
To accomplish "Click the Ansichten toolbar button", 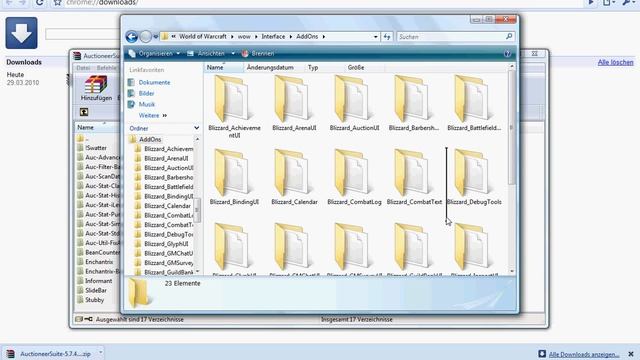I will click(206, 53).
